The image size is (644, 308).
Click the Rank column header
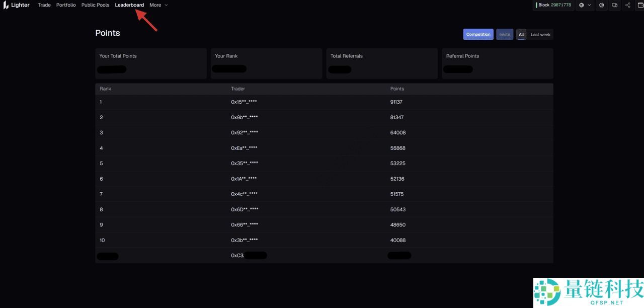click(x=106, y=89)
